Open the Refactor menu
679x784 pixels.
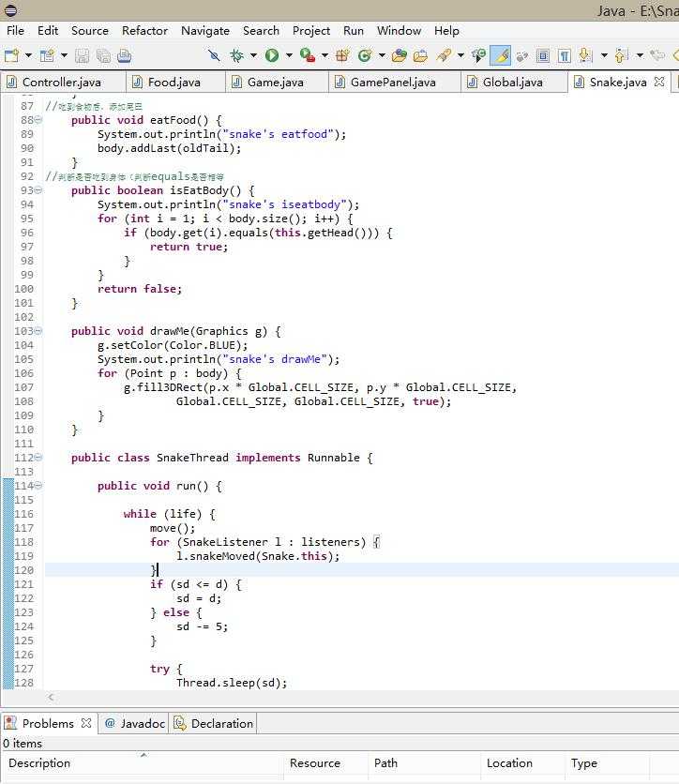(145, 31)
